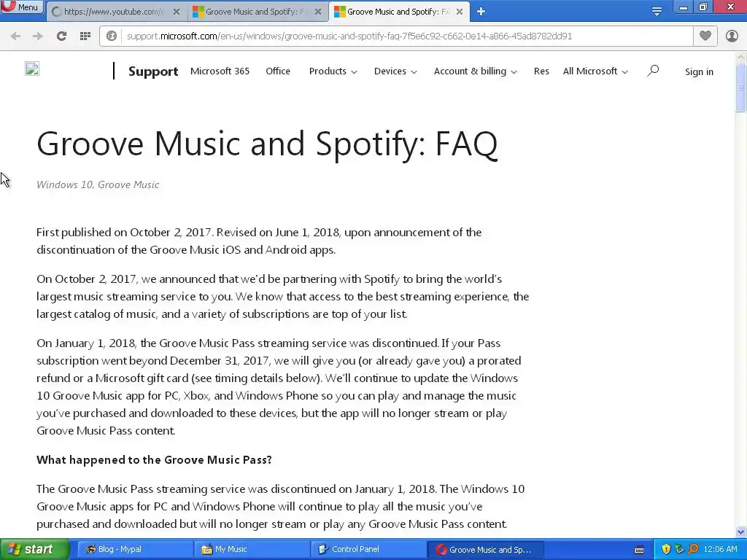
Task: Click the 'Groove Music and Spotify: FAQ' heading
Action: pyautogui.click(x=267, y=144)
